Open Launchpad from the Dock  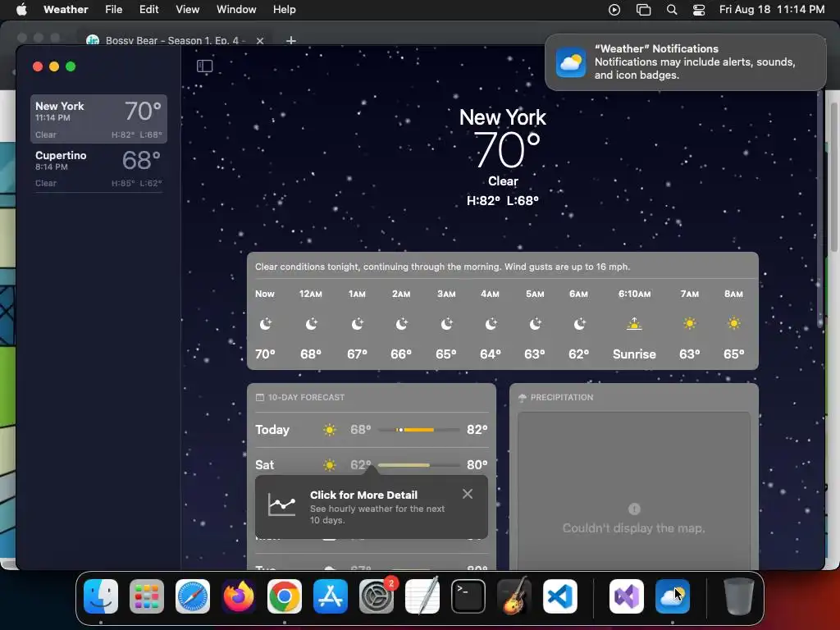[147, 596]
